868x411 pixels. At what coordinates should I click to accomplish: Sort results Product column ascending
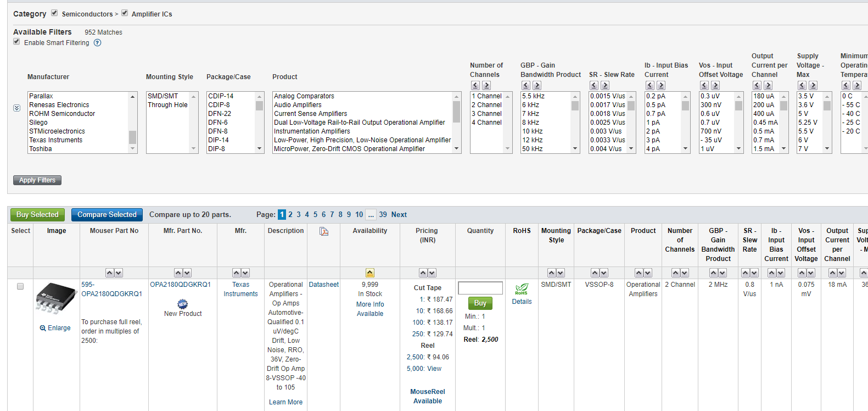pos(639,273)
